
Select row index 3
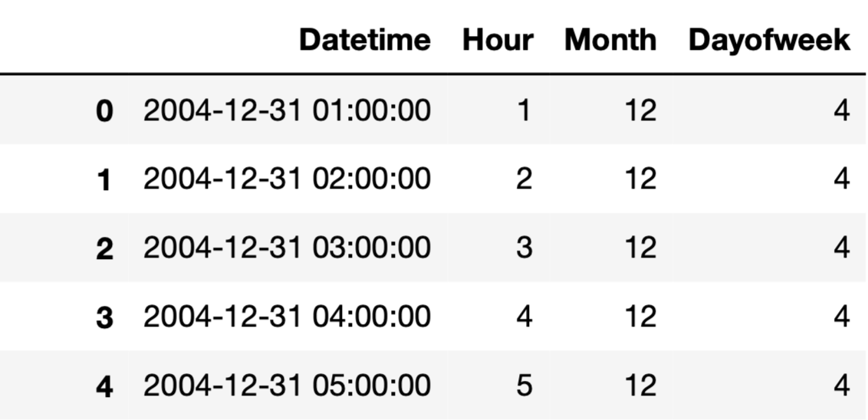pyautogui.click(x=104, y=317)
